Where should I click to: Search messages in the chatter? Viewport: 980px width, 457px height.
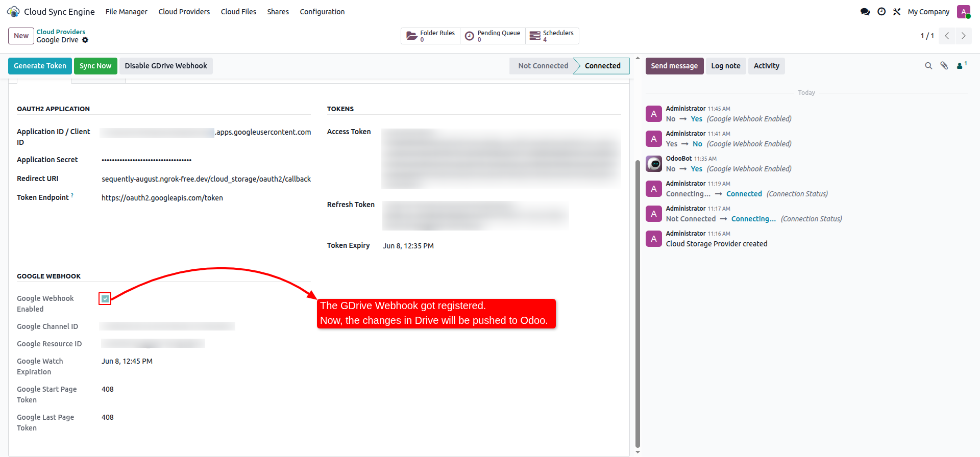(928, 66)
